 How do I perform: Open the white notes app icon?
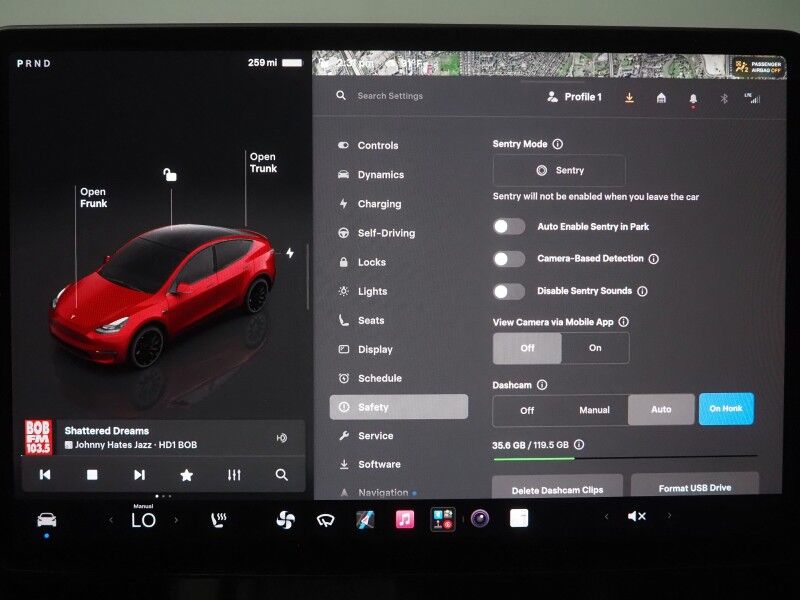point(519,518)
